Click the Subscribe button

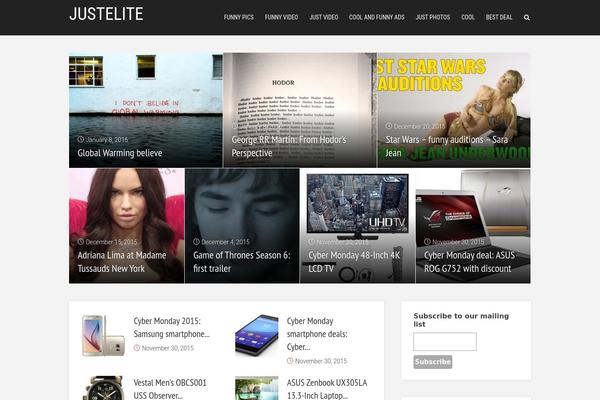[x=433, y=362]
